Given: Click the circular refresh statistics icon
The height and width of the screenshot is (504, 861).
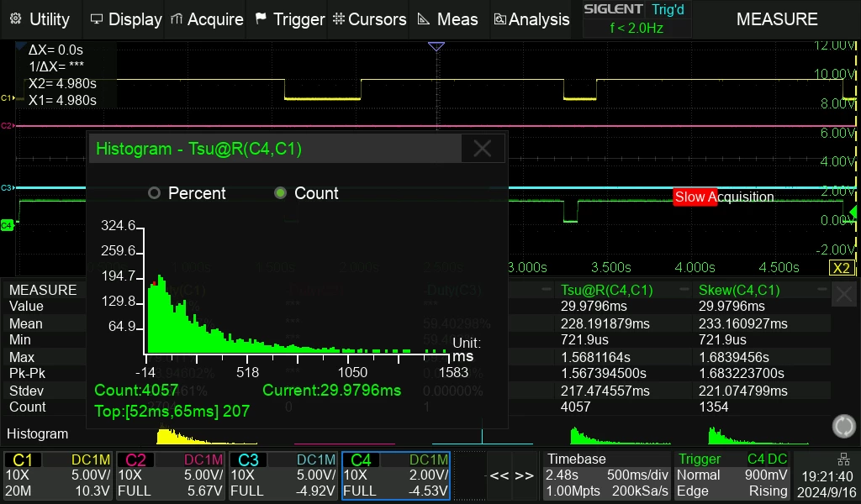Looking at the screenshot, I should tap(844, 426).
